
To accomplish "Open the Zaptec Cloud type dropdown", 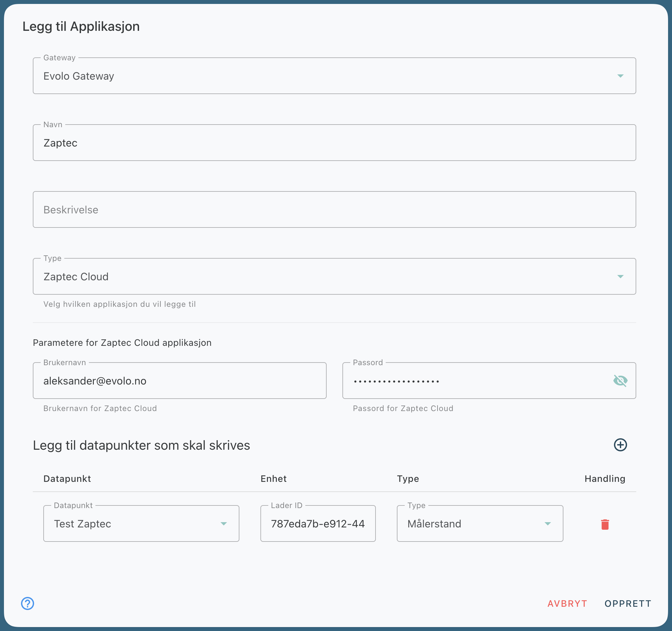I will 620,277.
